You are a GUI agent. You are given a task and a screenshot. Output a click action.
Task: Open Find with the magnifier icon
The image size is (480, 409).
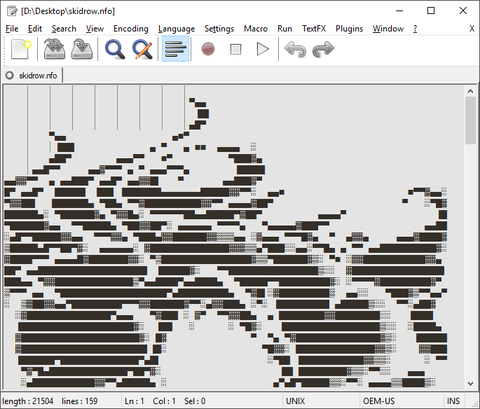(115, 49)
